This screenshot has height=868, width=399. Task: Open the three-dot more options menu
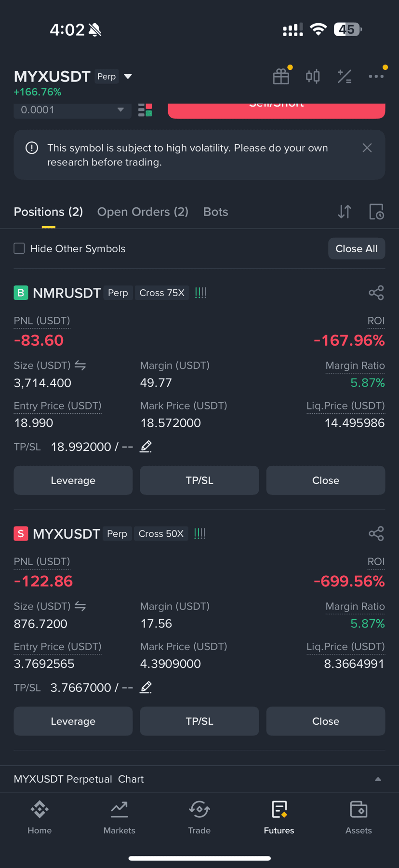[x=376, y=76]
